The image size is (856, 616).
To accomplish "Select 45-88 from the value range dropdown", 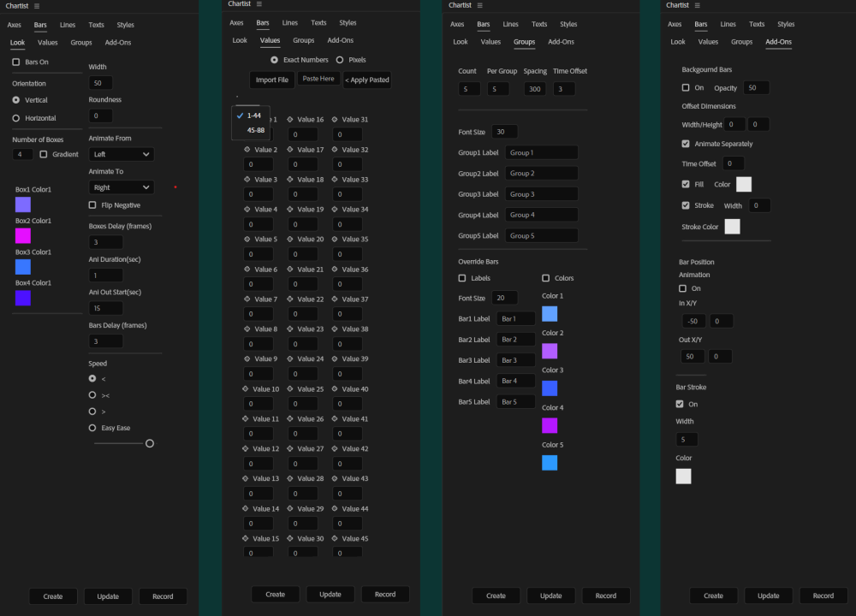I will point(256,130).
